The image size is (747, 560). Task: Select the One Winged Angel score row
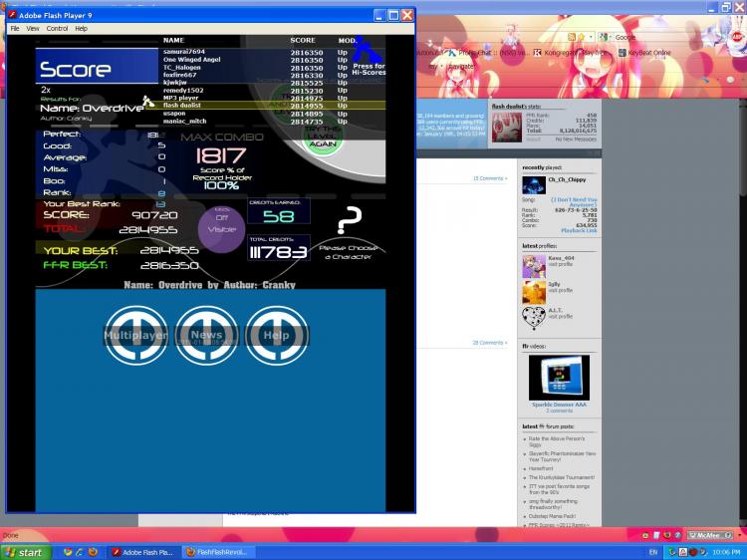[x=255, y=60]
